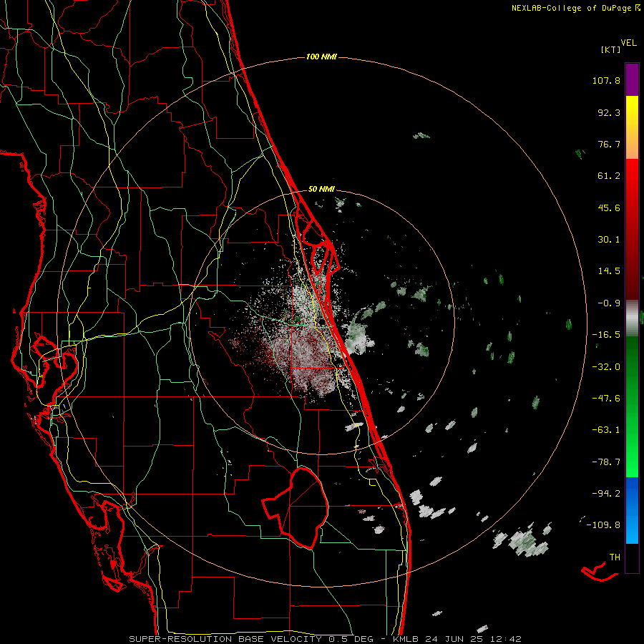This screenshot has width=644, height=644.
Task: Click the -16.5 velocity scale value
Action: coord(606,335)
